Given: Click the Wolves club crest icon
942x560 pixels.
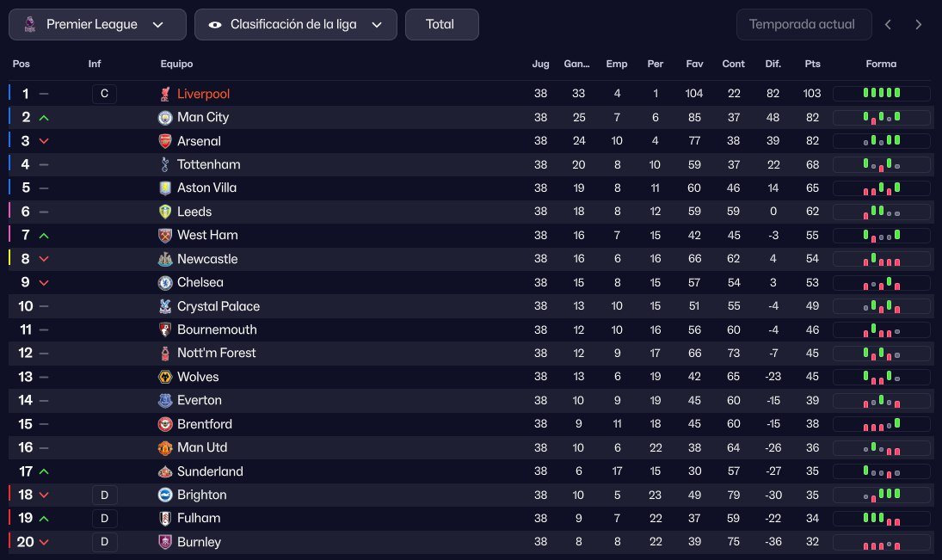Looking at the screenshot, I should point(166,377).
